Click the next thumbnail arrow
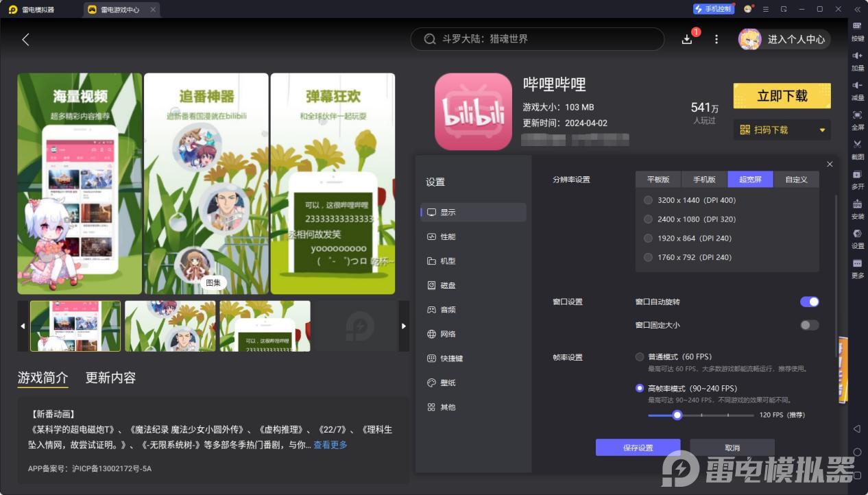Image resolution: width=868 pixels, height=495 pixels. point(404,326)
